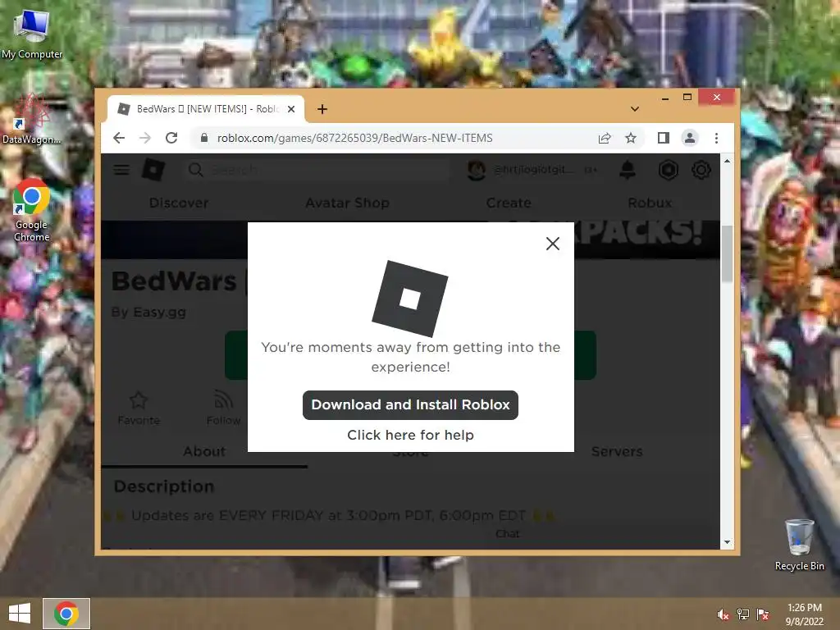Click the Roblox logo in dialog

click(x=410, y=299)
